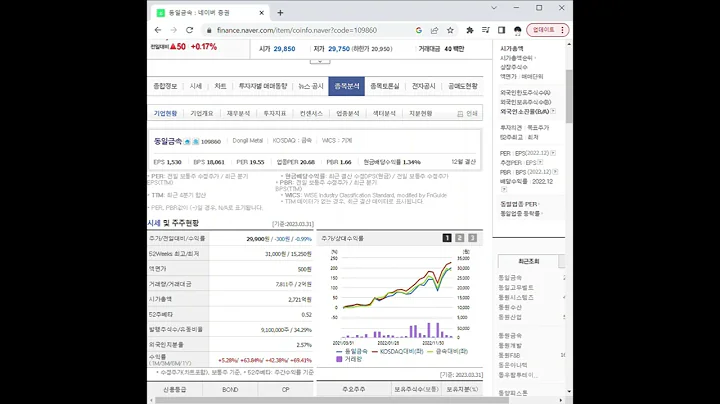Click the 업데이트 button in Chrome
720x404 pixels.
[548, 30]
